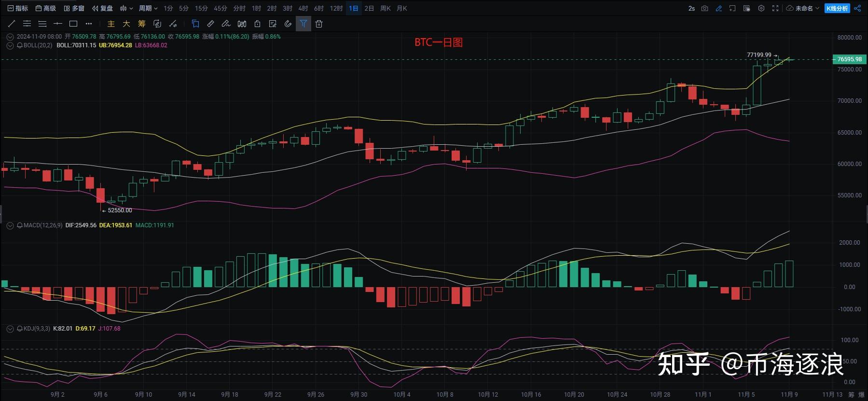Click the MACD(12,26,9) indicator label
Image resolution: width=868 pixels, height=401 pixels.
(43, 225)
